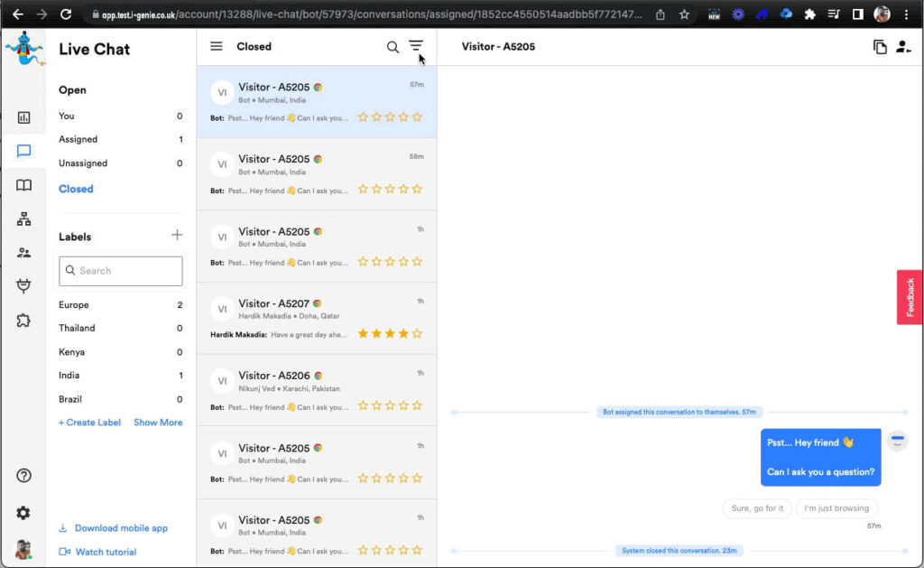
Task: Select the Assigned conversations category
Action: coord(79,139)
